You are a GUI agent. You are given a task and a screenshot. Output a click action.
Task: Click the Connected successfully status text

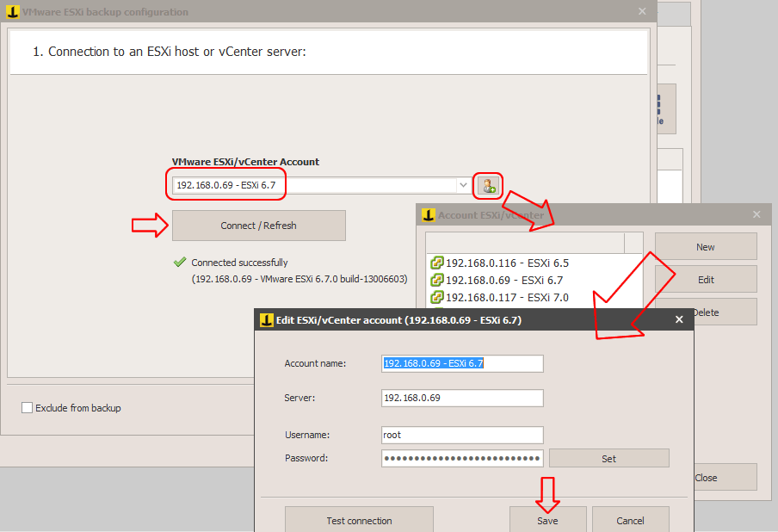pos(239,263)
